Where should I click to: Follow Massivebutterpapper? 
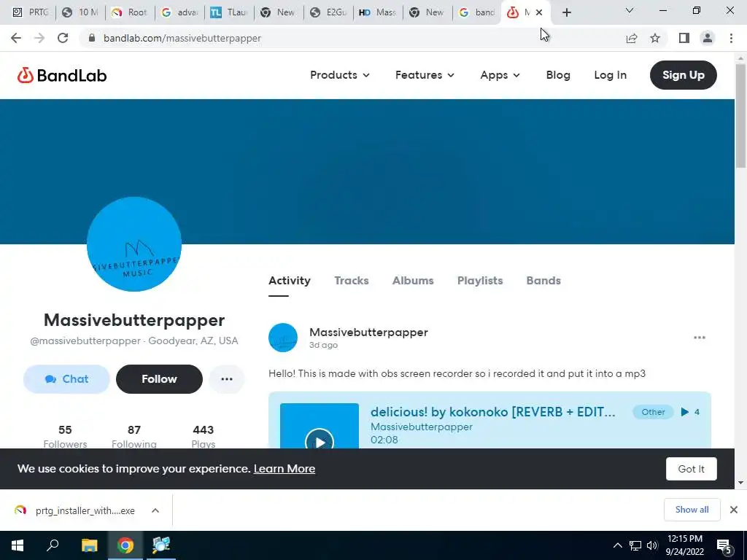(159, 379)
